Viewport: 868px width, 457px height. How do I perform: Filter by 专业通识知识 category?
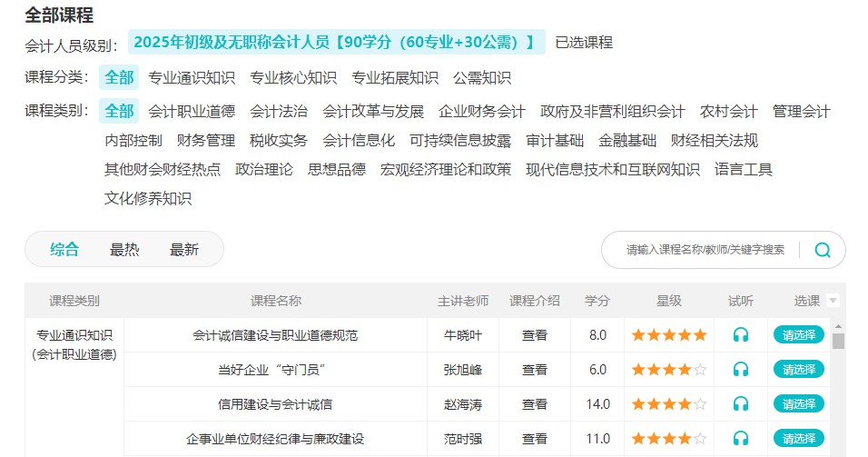(x=192, y=78)
